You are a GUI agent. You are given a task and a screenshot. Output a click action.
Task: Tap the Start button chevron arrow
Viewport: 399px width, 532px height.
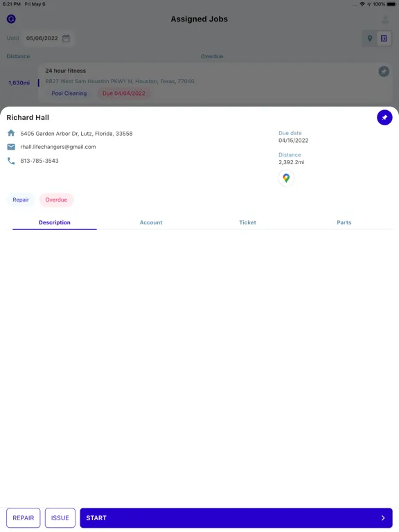tap(383, 517)
